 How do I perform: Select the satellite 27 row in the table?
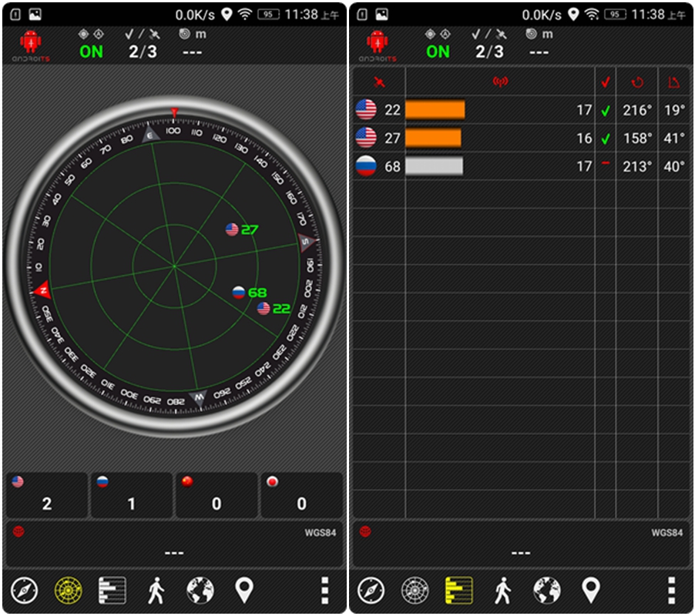click(520, 138)
